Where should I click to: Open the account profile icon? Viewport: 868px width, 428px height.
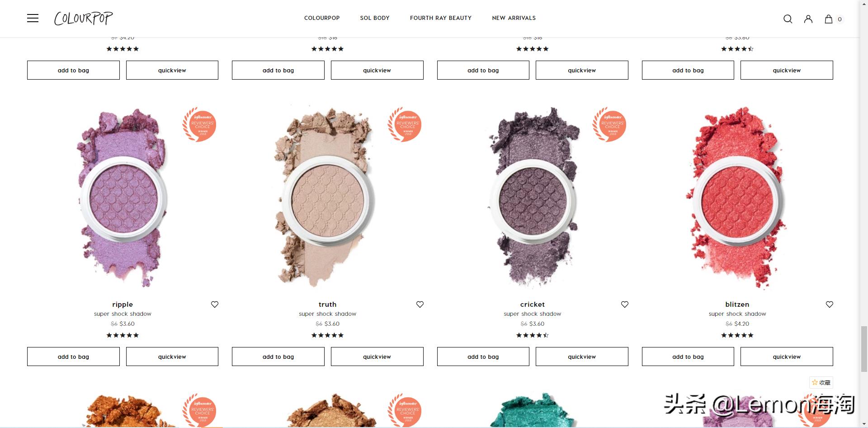point(808,19)
